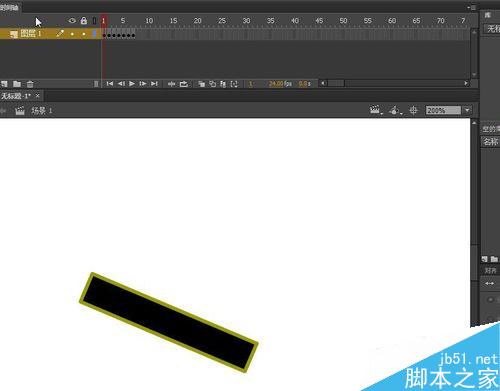Open the timeline panel options menu
Image resolution: width=500 pixels, height=391 pixels.
(x=472, y=7)
